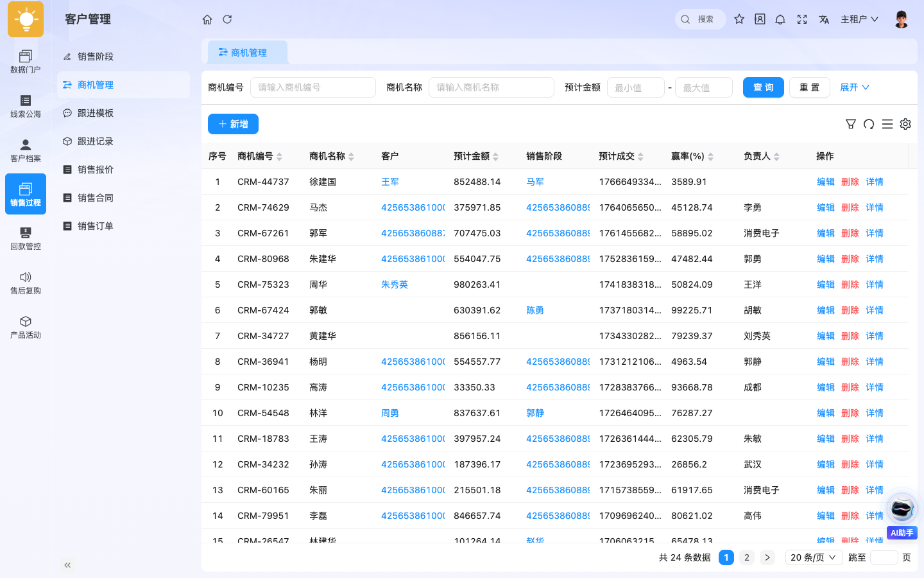
Task: Go to page 2
Action: (746, 557)
